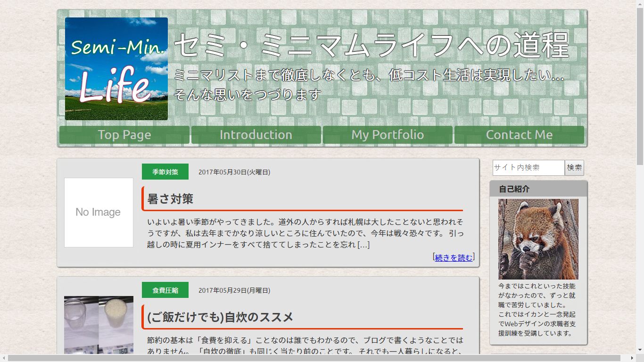The width and height of the screenshot is (644, 362).
Task: Open the (ご飯だけでも)自炊のススメ article title
Action: coord(220,317)
